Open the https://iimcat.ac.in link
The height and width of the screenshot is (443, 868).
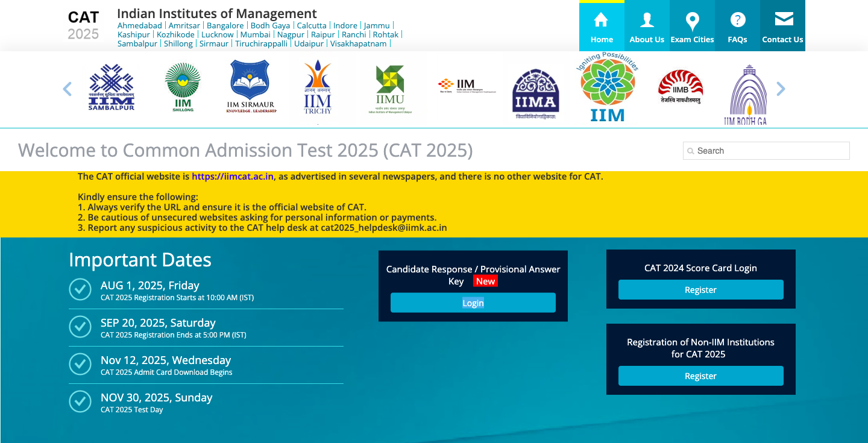(233, 177)
